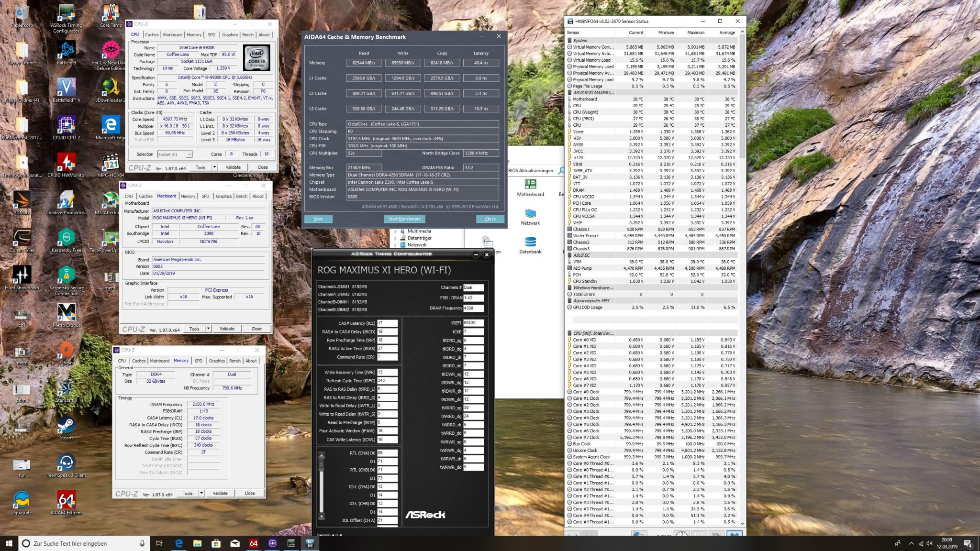The width and height of the screenshot is (980, 551).
Task: Collapse the ASUS EC sensor group
Action: pos(569,255)
